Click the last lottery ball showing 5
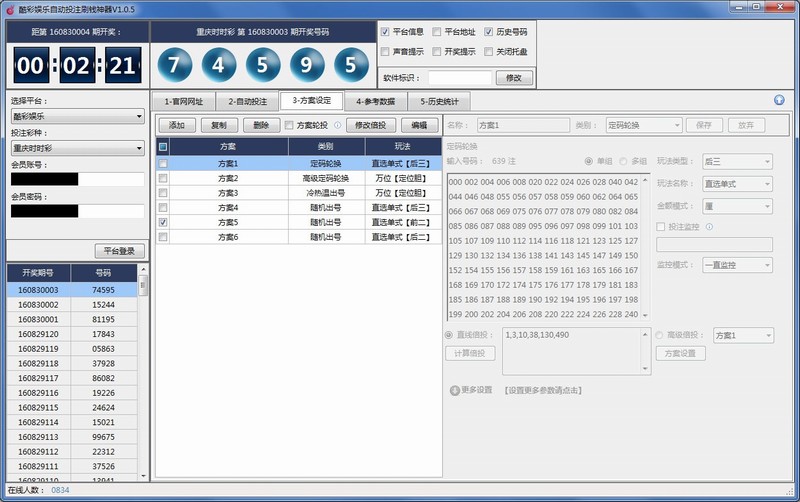 349,66
